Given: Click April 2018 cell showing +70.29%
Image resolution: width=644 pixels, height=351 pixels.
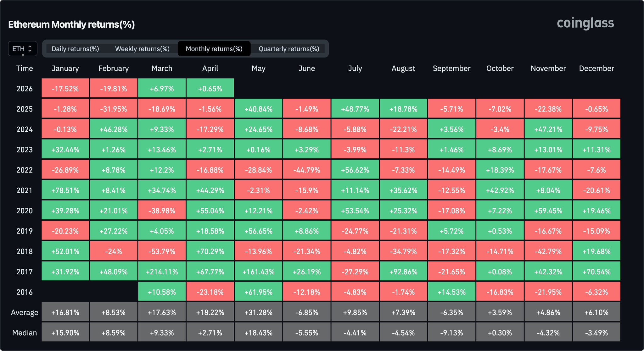Looking at the screenshot, I should (x=210, y=251).
